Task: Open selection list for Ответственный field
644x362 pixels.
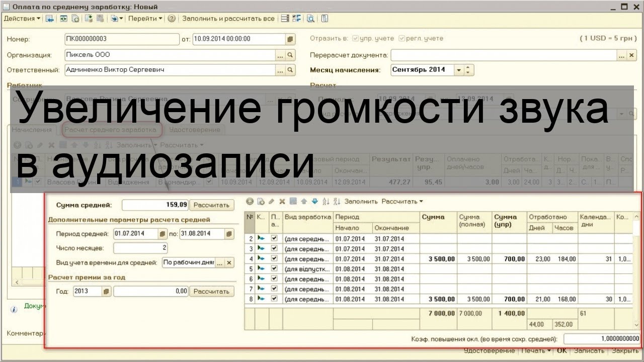Action: 280,70
